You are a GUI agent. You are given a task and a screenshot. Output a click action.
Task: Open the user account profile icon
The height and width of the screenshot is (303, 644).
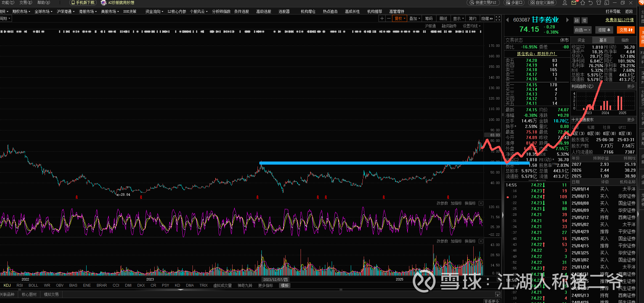tap(565, 3)
